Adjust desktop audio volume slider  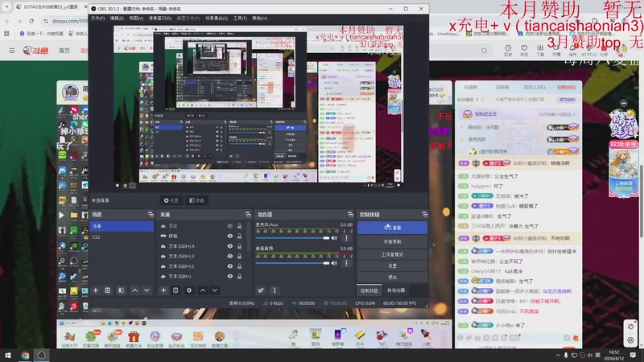[x=292, y=263]
